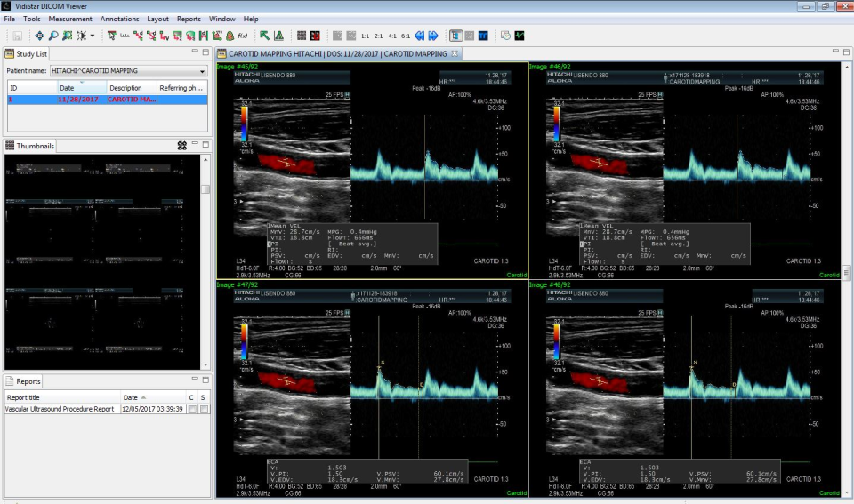Maximize the image viewer panel
This screenshot has width=854, height=504.
846,52
